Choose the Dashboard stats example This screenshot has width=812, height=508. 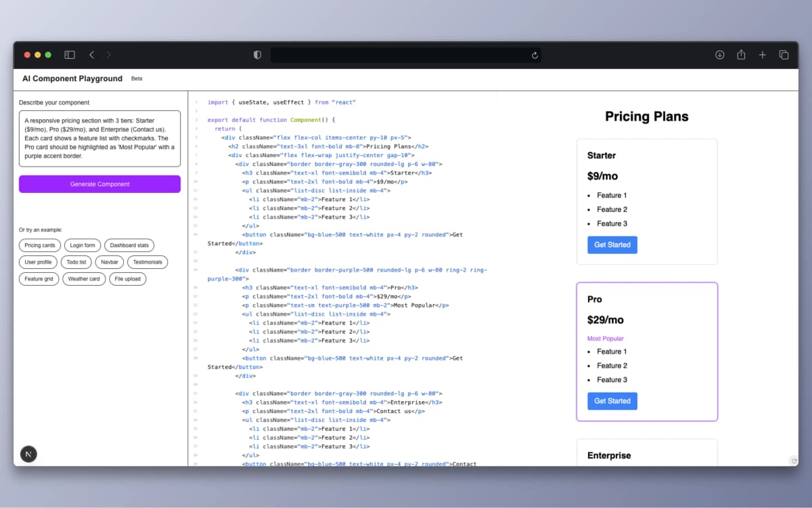tap(130, 245)
